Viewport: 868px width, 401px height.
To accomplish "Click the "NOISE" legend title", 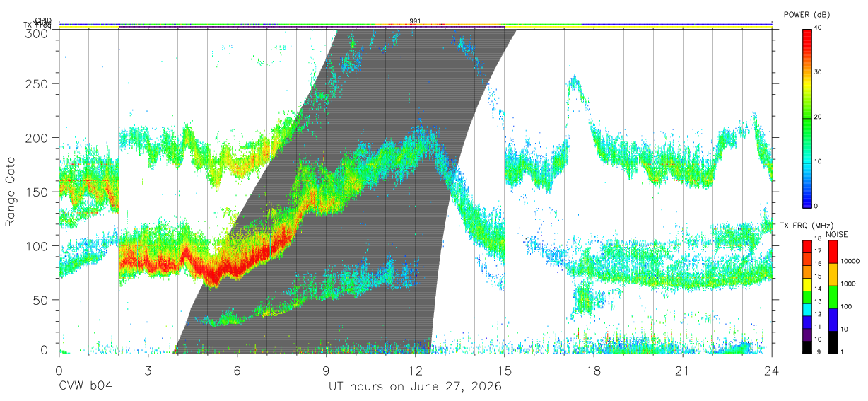I will 837,234.
